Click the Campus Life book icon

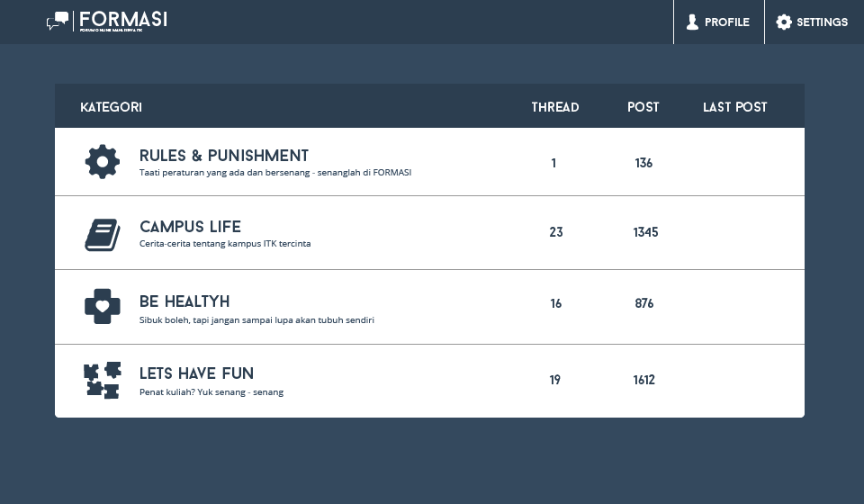point(103,234)
